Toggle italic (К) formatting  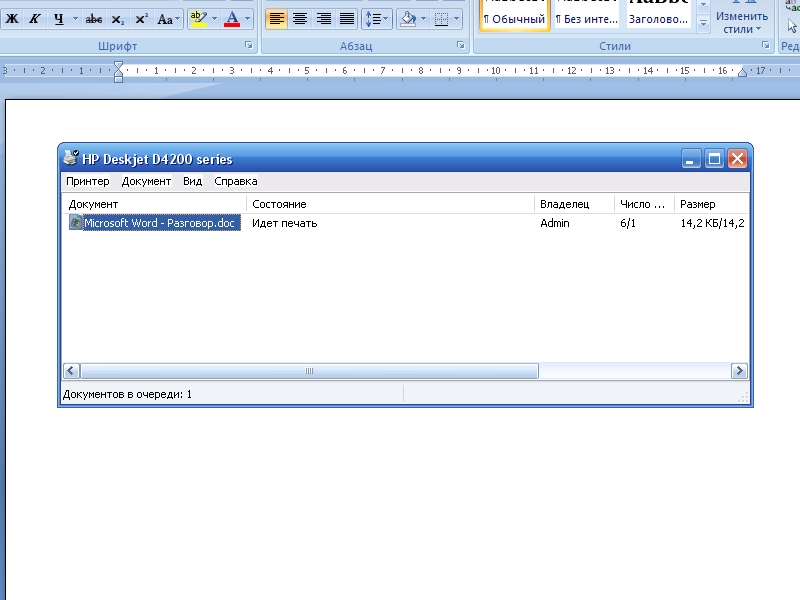click(x=35, y=19)
